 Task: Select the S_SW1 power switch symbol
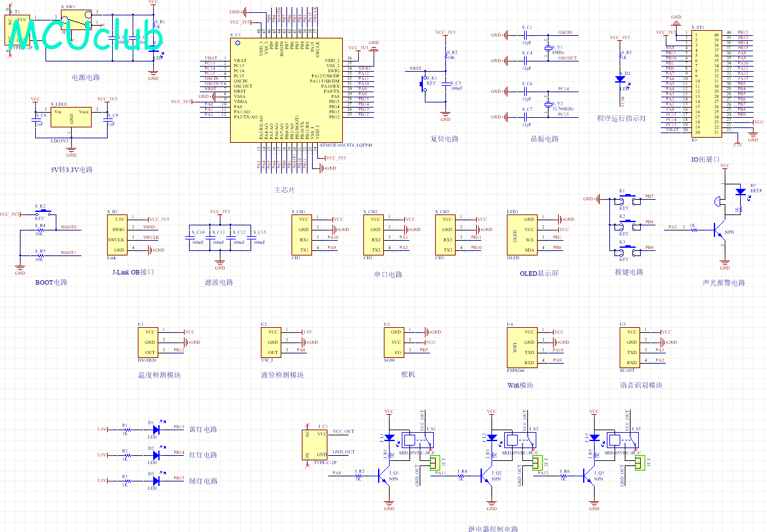pos(76,20)
